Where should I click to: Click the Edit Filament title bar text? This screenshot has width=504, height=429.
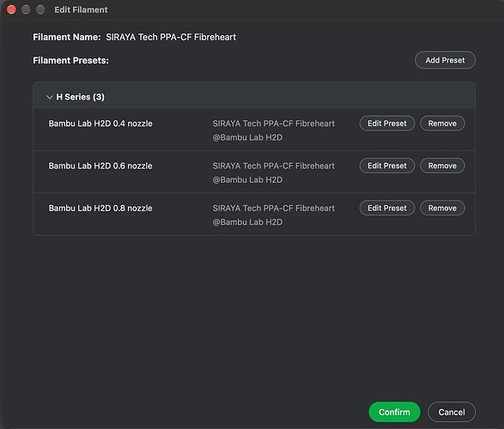tap(81, 10)
